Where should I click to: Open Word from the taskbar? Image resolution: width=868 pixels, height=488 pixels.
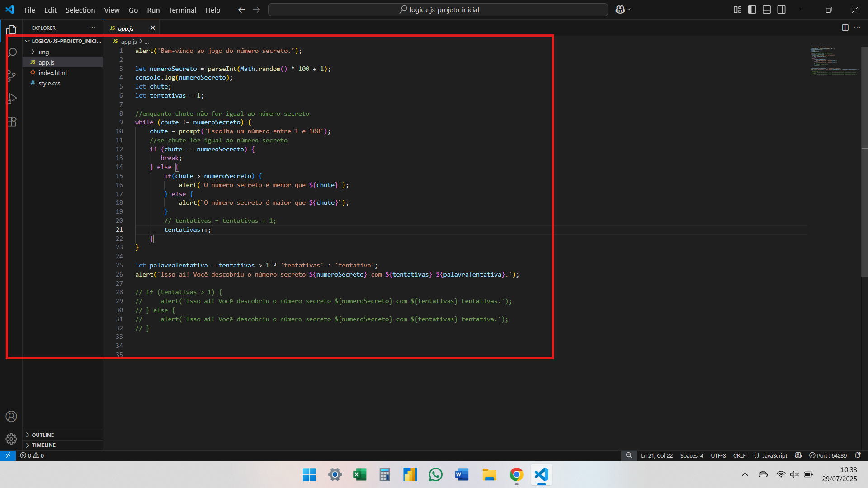(461, 475)
